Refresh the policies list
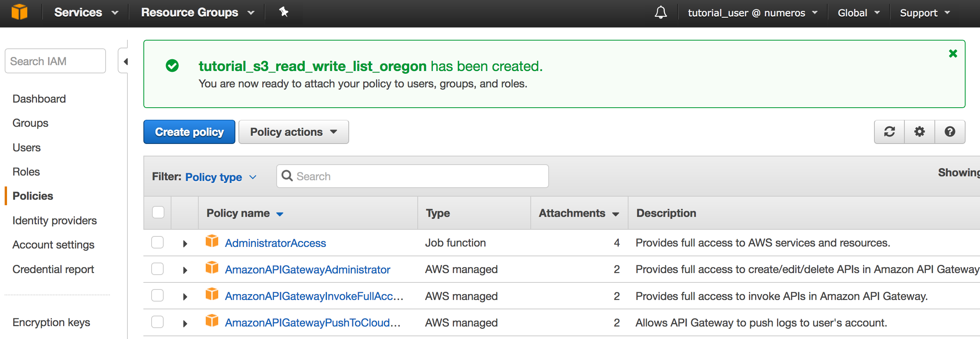Screen dimensions: 980x339 click(x=889, y=132)
